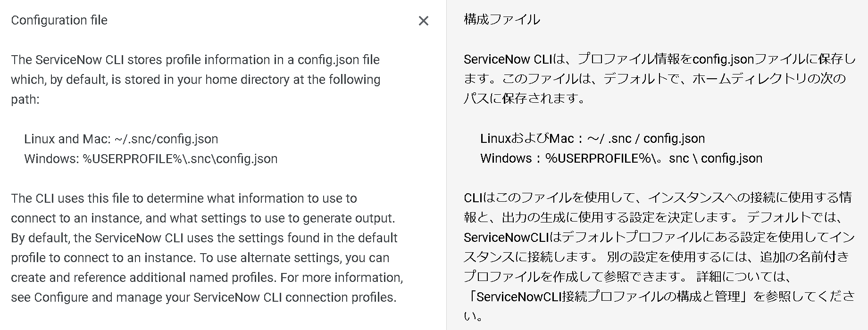Click Japanese paragraph starting ServiceNow CLIは、プロファイル
Screen dimensions: 868x330
[659, 79]
